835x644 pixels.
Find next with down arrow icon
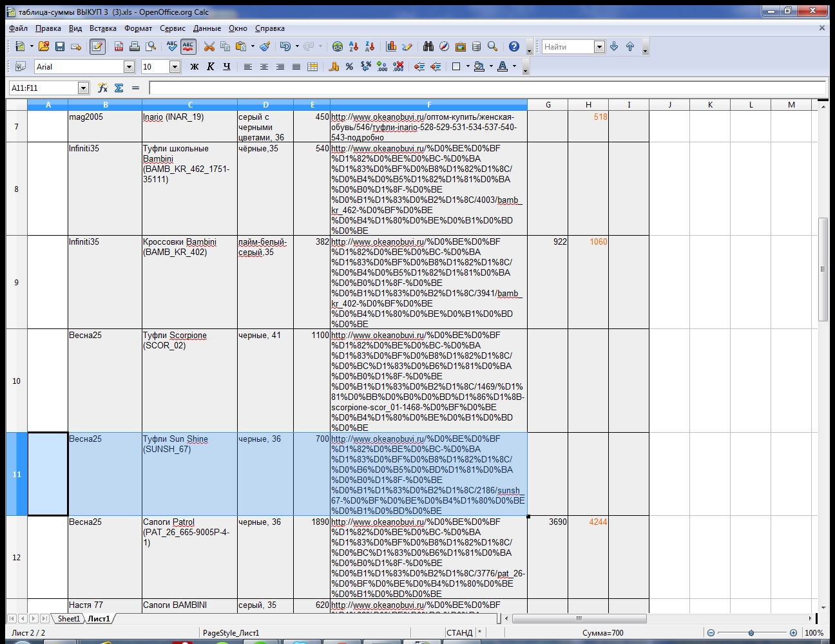pos(614,46)
